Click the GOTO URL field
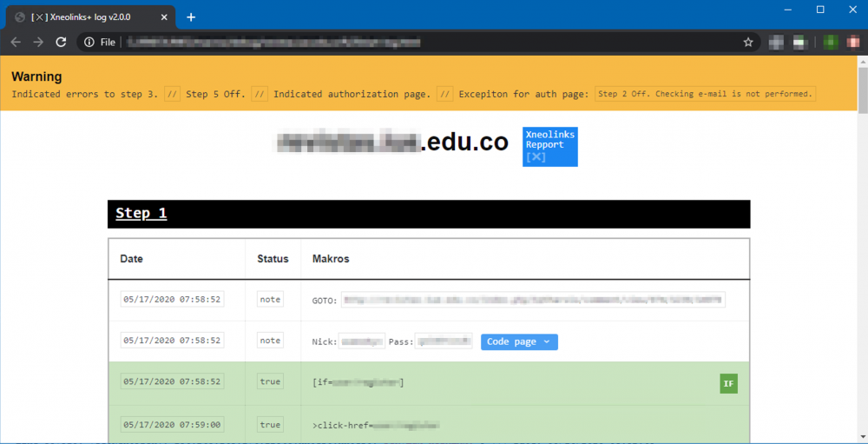This screenshot has width=868, height=444. [533, 300]
